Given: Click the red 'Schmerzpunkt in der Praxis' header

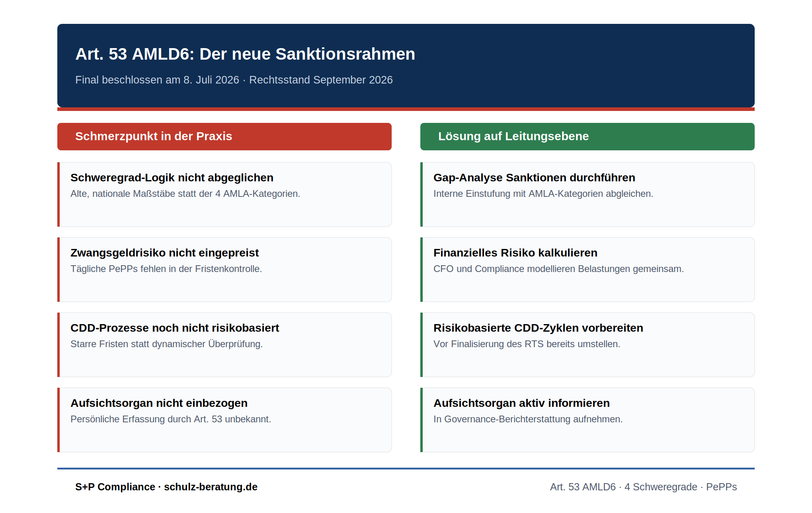Looking at the screenshot, I should pos(224,136).
